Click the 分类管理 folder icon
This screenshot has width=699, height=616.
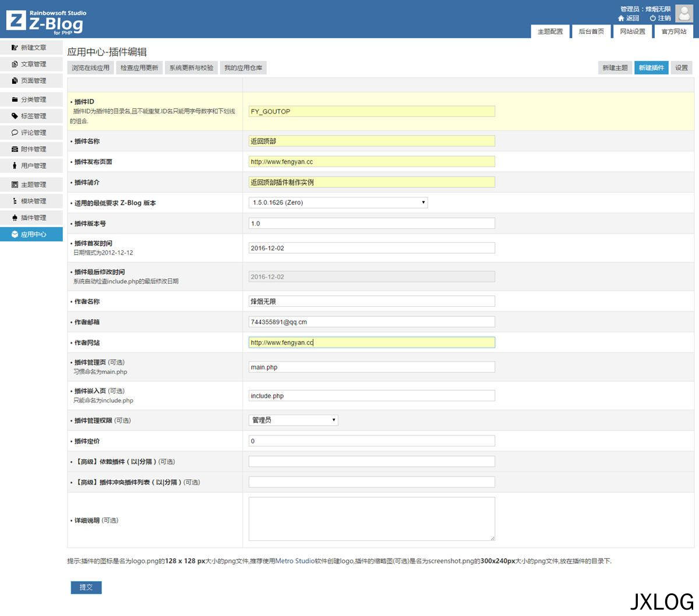click(x=15, y=100)
